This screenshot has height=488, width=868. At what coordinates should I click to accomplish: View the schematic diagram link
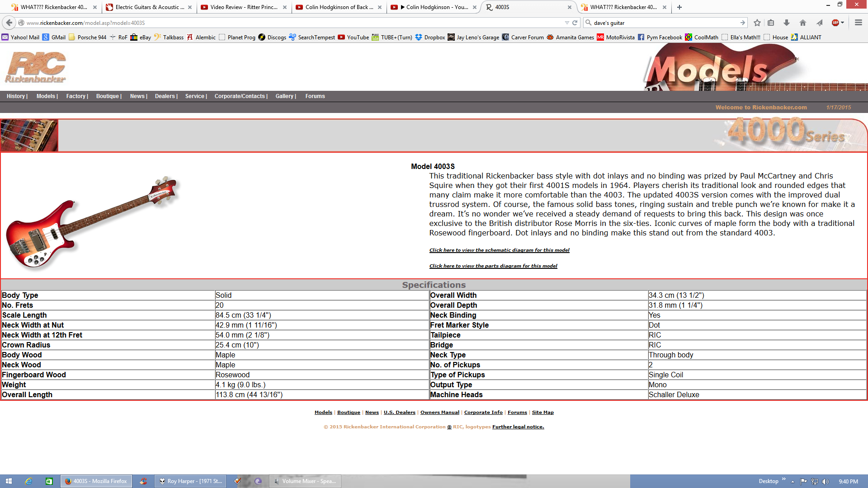click(499, 250)
